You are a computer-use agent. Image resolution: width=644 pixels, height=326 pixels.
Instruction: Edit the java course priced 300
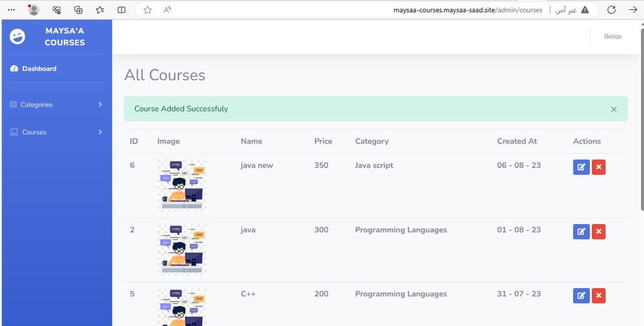click(x=581, y=232)
